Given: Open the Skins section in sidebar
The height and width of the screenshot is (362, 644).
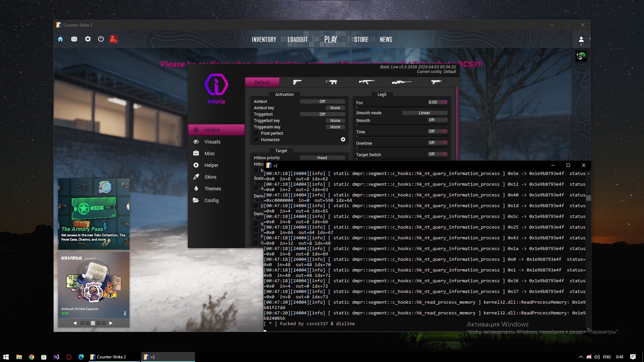Looking at the screenshot, I should [x=210, y=177].
